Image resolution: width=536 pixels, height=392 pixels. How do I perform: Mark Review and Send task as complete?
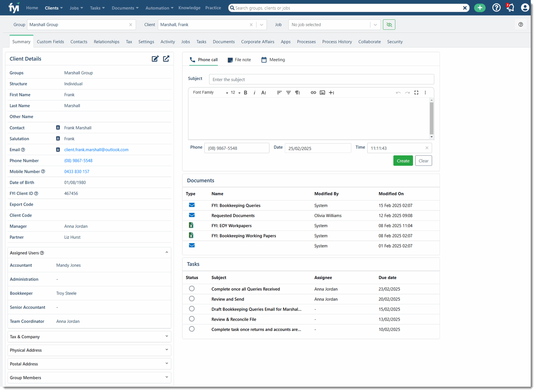tap(192, 299)
